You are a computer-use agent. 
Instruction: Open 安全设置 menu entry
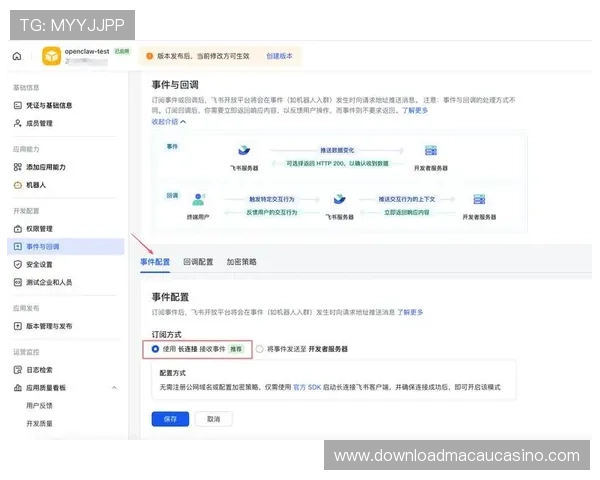[39, 264]
